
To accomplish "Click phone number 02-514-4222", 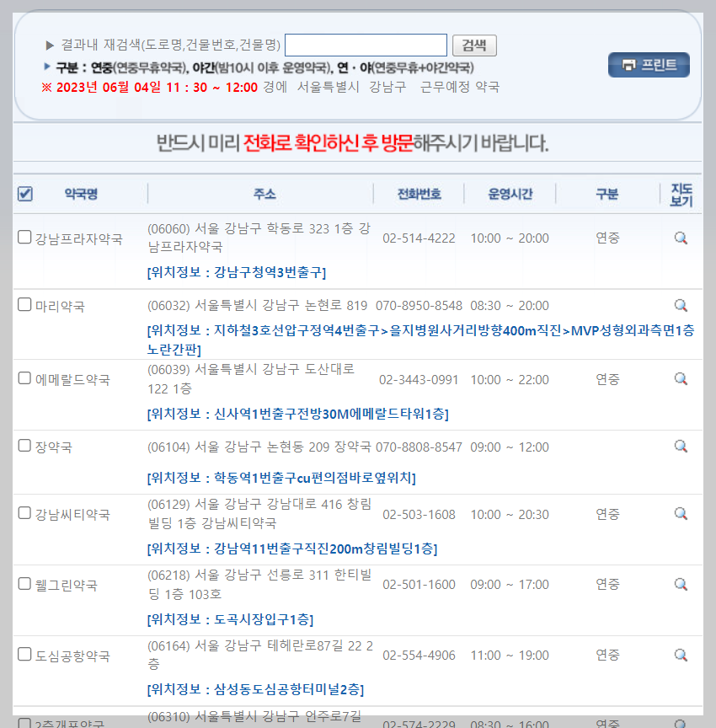I will point(419,238).
